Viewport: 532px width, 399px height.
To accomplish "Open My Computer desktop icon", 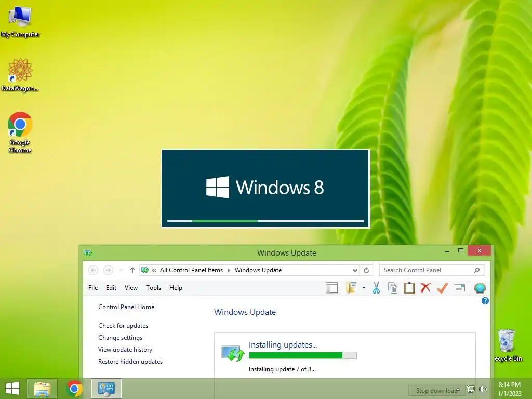I will 20,21.
